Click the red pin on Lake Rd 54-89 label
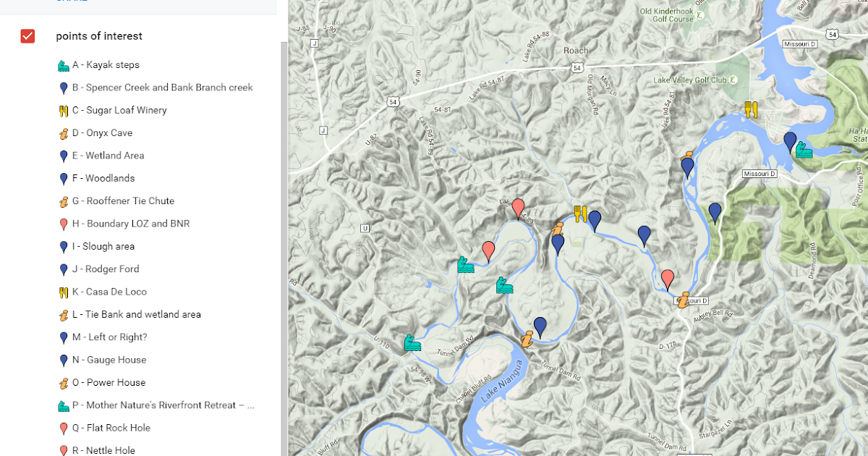Viewport: 868px width, 456px height. pyautogui.click(x=518, y=208)
